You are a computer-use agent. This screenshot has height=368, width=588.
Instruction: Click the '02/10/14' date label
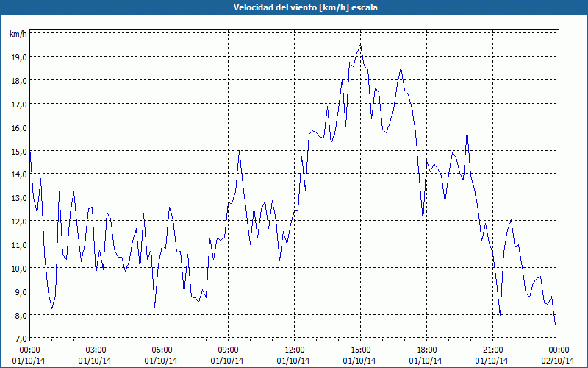tap(558, 361)
